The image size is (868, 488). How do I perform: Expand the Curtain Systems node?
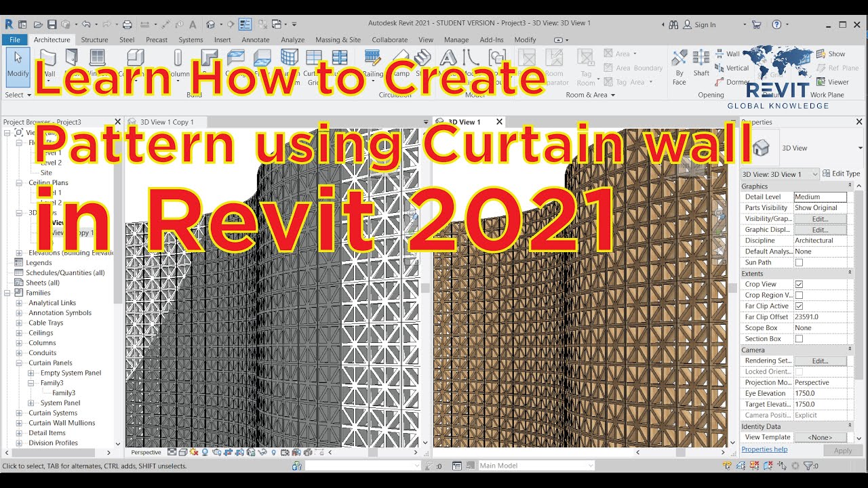pyautogui.click(x=19, y=413)
